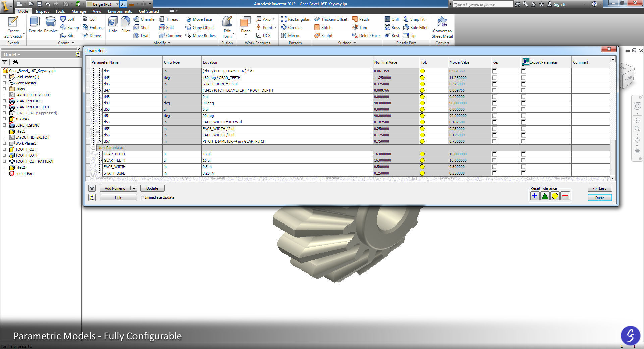Start Create 2D Sketch

pos(13,27)
